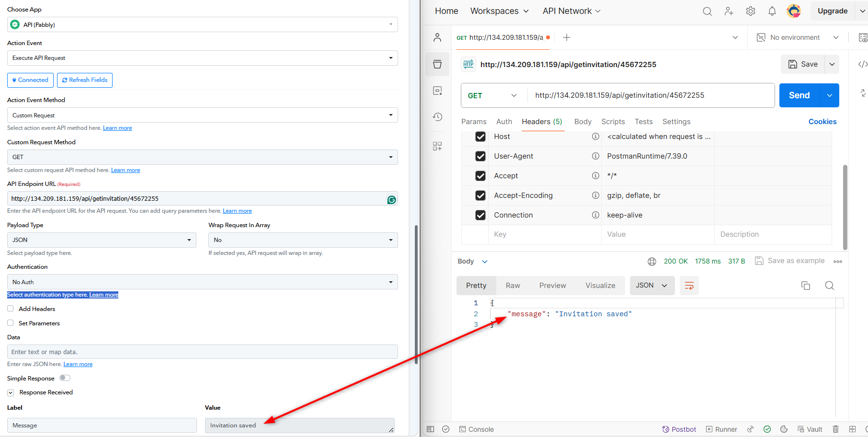Image resolution: width=868 pixels, height=437 pixels.
Task: Click the Grammarly icon in the URL field
Action: 391,200
